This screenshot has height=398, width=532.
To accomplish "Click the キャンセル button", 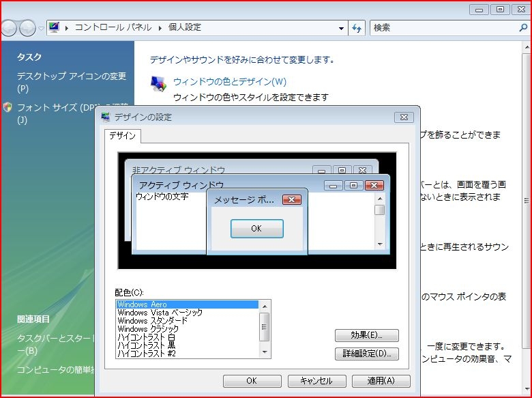I will 317,381.
